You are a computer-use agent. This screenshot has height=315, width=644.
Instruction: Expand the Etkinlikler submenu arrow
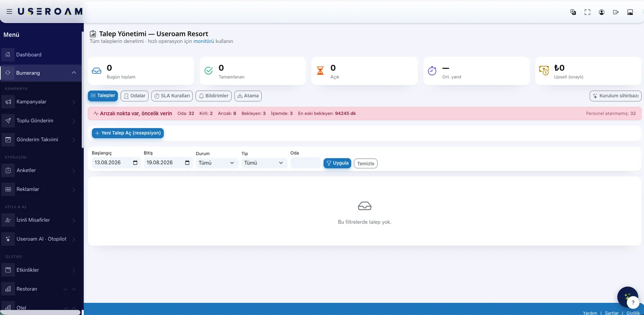(x=74, y=270)
